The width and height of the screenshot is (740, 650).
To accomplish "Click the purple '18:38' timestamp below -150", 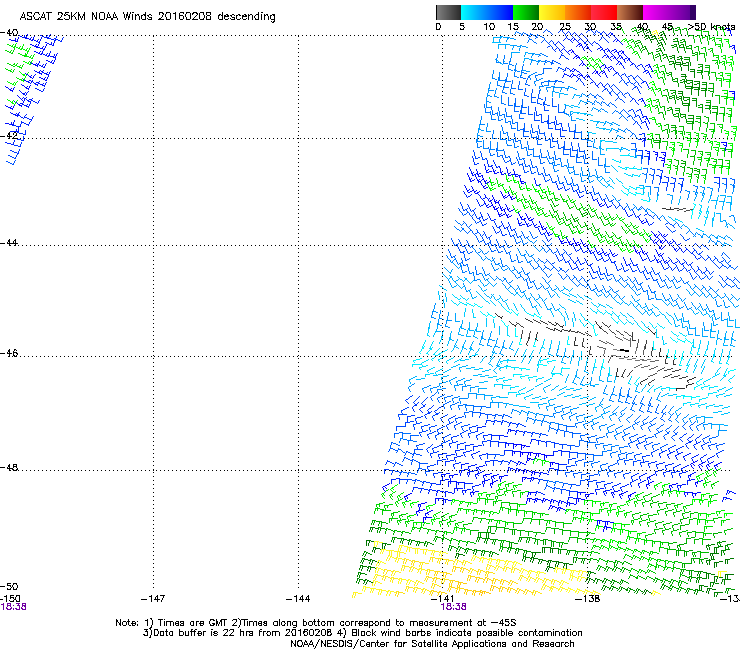I will point(13,607).
